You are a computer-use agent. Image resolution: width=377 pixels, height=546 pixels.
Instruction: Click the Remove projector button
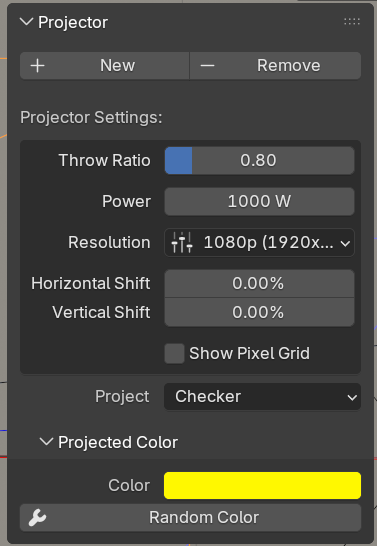click(x=276, y=65)
